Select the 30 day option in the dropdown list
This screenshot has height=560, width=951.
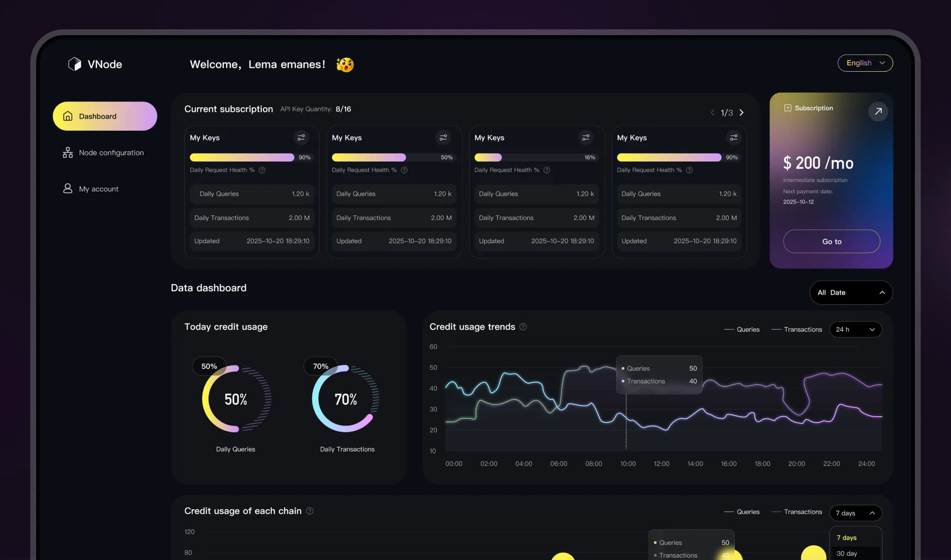847,553
